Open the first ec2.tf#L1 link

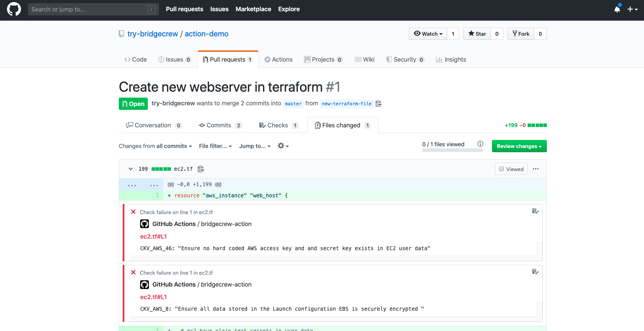[153, 237]
